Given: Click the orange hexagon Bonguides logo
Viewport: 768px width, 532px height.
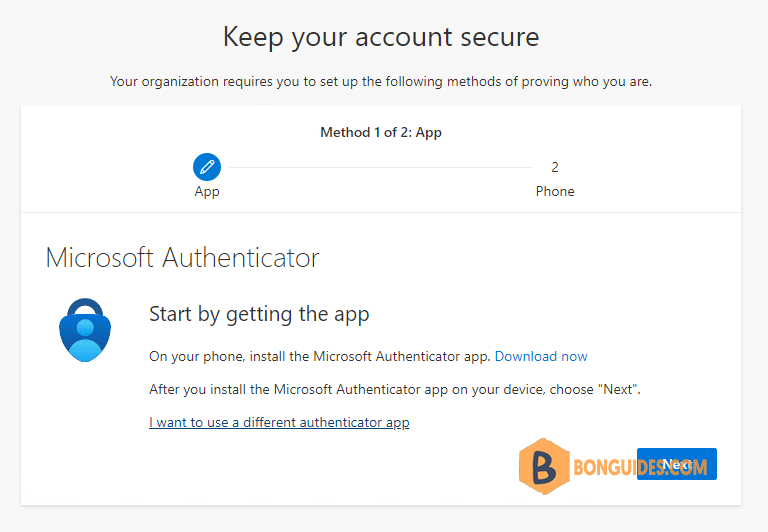Looking at the screenshot, I should coord(544,466).
